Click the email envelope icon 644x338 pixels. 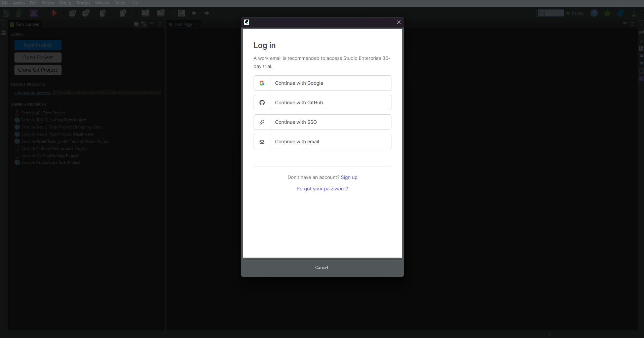tap(262, 142)
